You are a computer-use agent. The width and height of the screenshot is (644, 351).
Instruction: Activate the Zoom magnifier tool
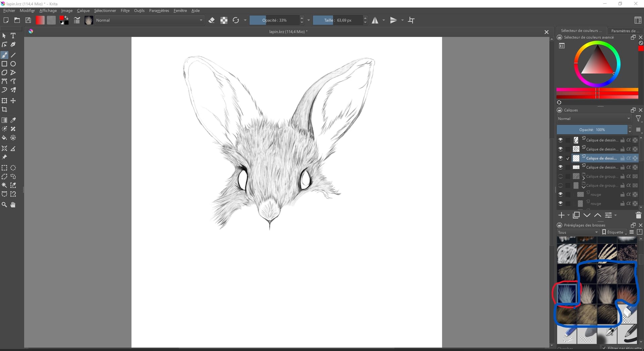tap(4, 205)
